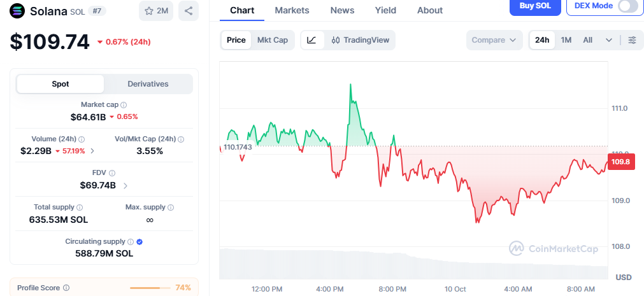Viewport: 644px width, 296px height.
Task: Click the $69.74B FDV value
Action: point(97,186)
